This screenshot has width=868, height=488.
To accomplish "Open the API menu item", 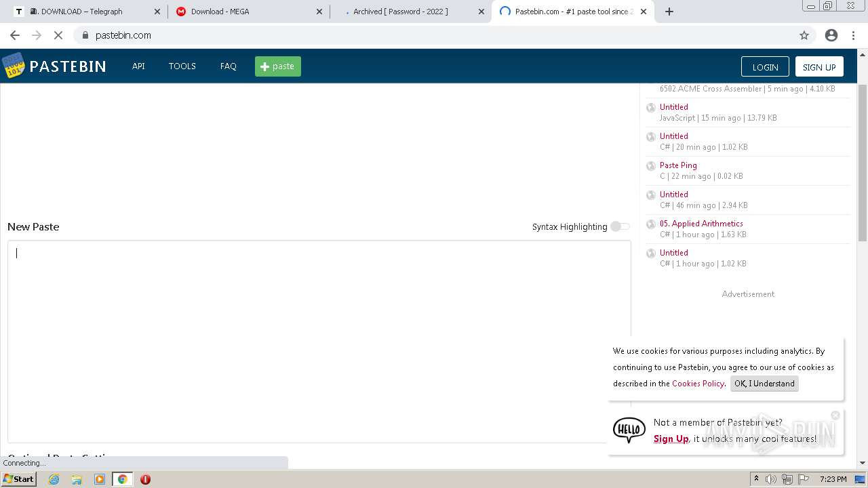I will (x=138, y=66).
